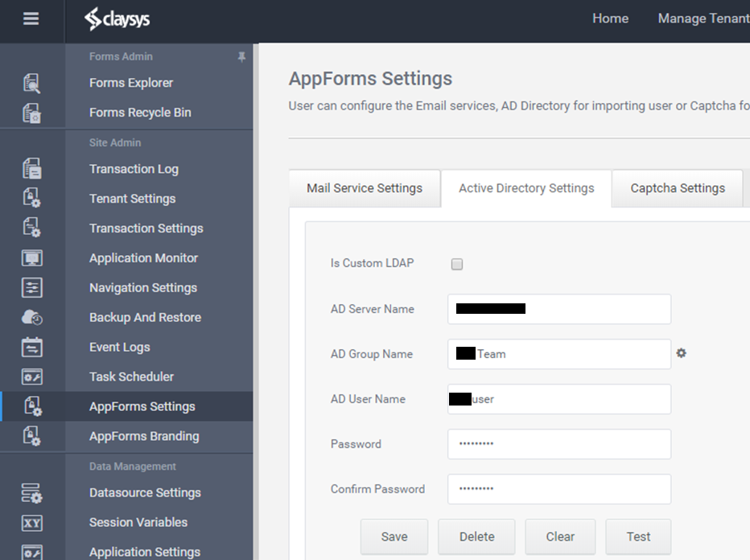The height and width of the screenshot is (560, 750).
Task: Click the Event Logs calendar icon
Action: click(x=32, y=347)
